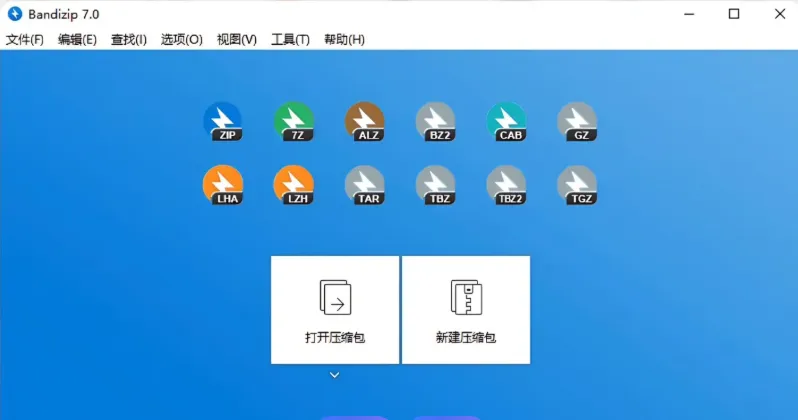This screenshot has width=798, height=420.
Task: Open the 编辑(E) menu
Action: 77,40
